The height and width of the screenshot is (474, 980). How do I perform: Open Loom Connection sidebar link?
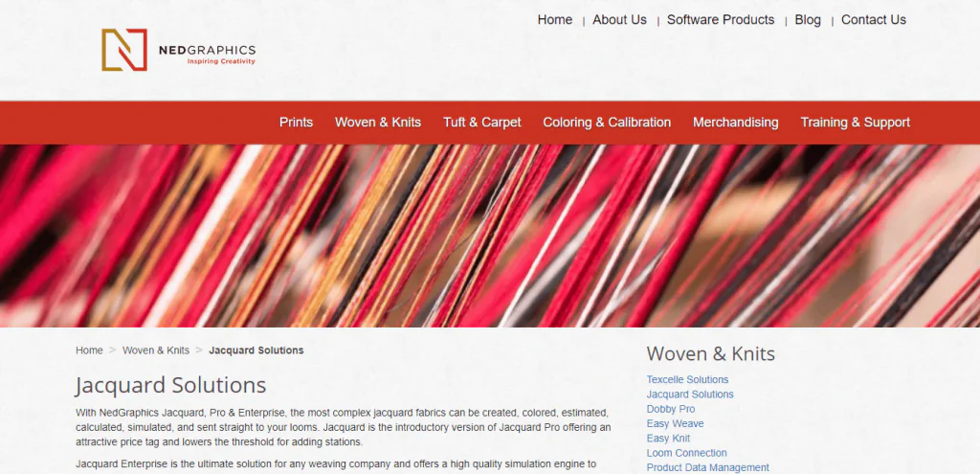coord(687,453)
